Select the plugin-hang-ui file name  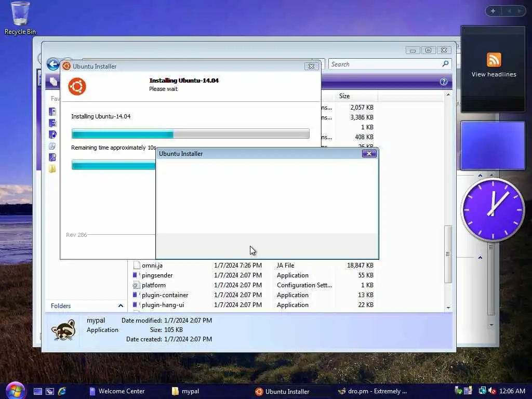point(163,304)
